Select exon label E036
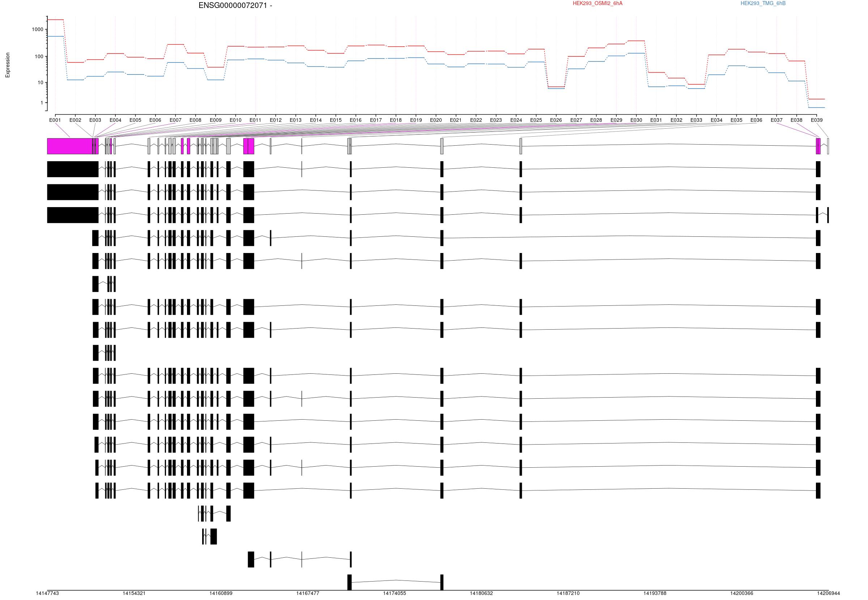Viewport: 868px width, 600px height. [x=757, y=120]
